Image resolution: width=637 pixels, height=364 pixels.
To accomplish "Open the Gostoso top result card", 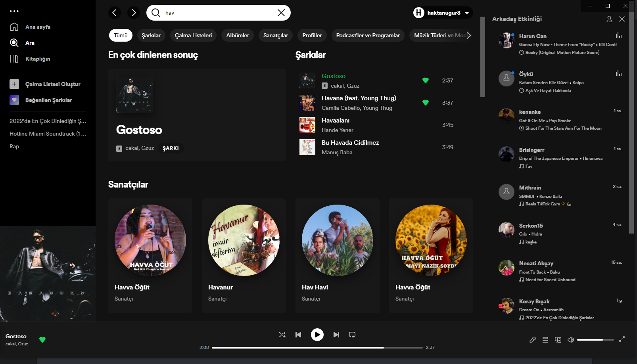I will click(x=197, y=115).
